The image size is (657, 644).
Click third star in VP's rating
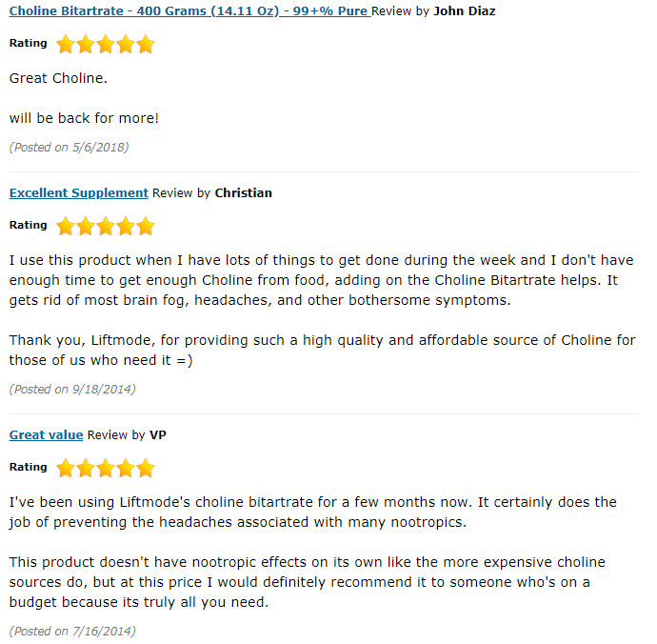point(106,468)
